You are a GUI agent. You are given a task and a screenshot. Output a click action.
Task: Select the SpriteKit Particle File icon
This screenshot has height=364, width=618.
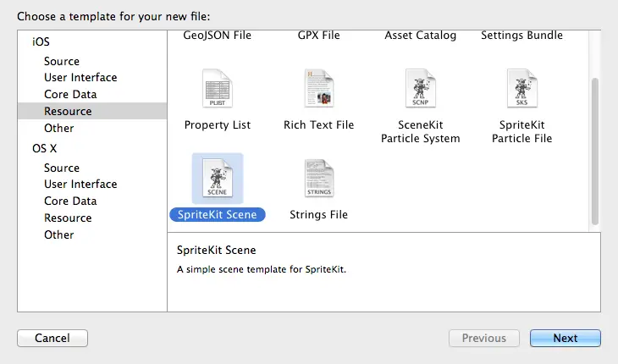(520, 90)
